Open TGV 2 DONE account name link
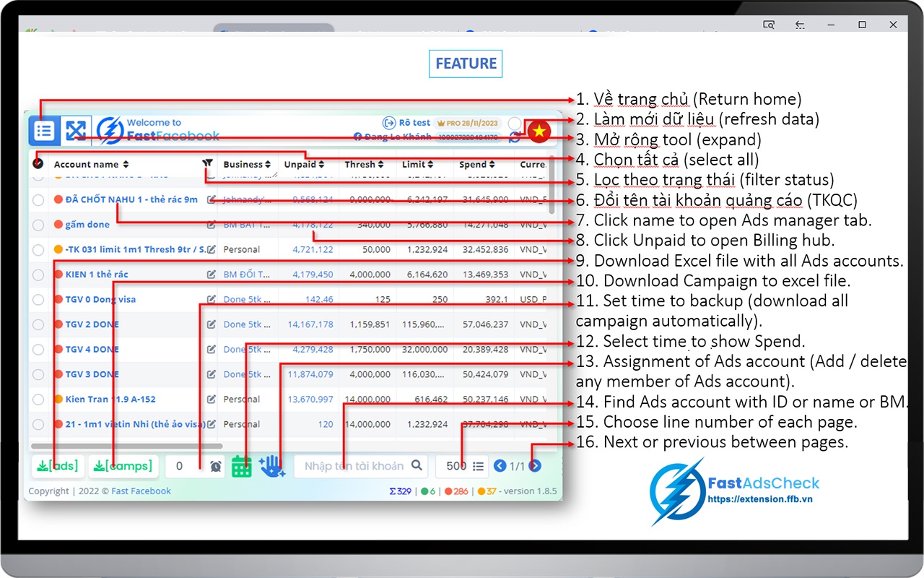The height and width of the screenshot is (578, 924). 92,324
